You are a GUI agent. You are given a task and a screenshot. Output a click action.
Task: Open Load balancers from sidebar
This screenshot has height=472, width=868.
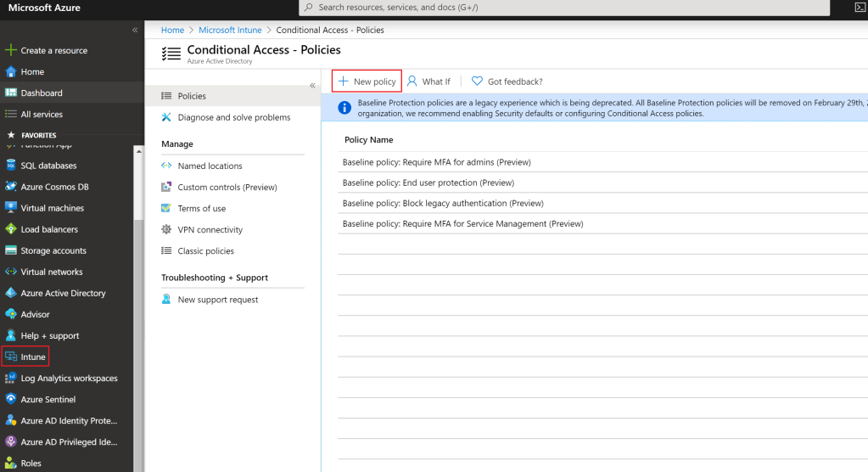click(x=49, y=229)
